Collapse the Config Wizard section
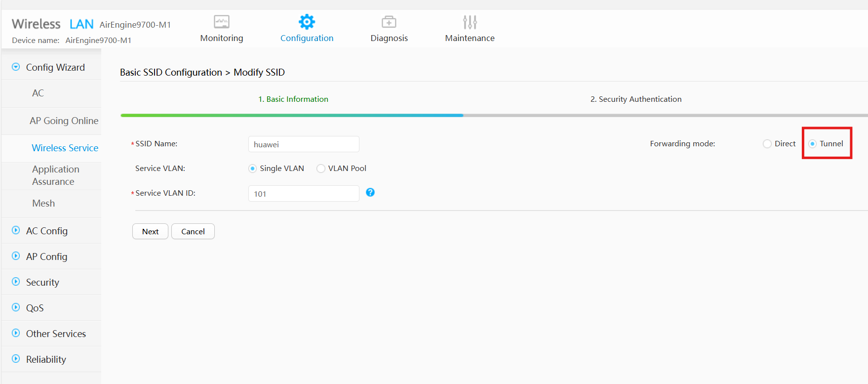 (x=16, y=67)
